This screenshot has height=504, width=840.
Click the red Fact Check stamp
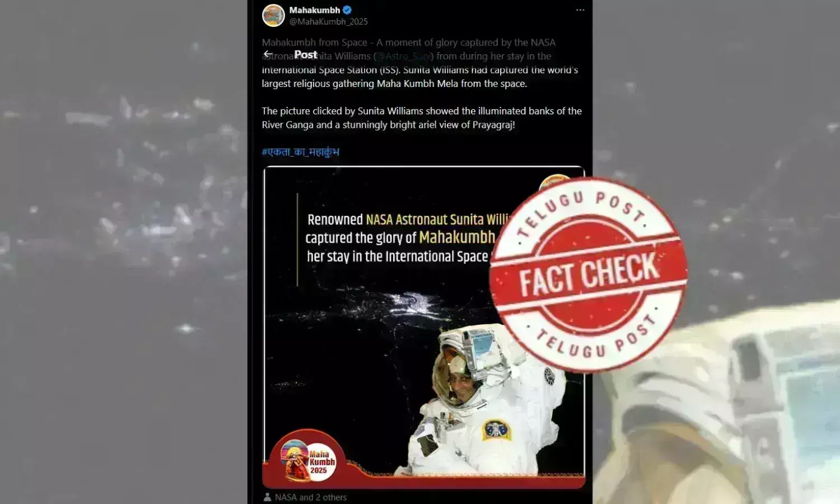pos(588,275)
